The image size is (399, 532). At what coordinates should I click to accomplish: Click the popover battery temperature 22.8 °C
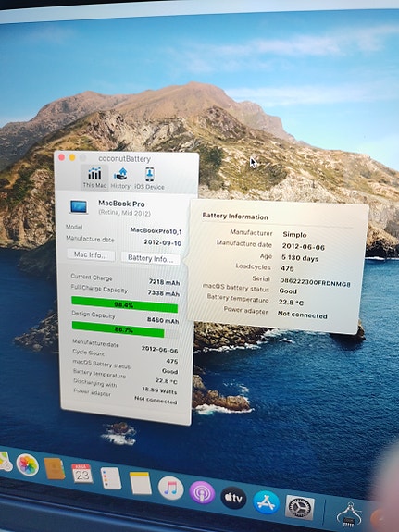tap(291, 302)
